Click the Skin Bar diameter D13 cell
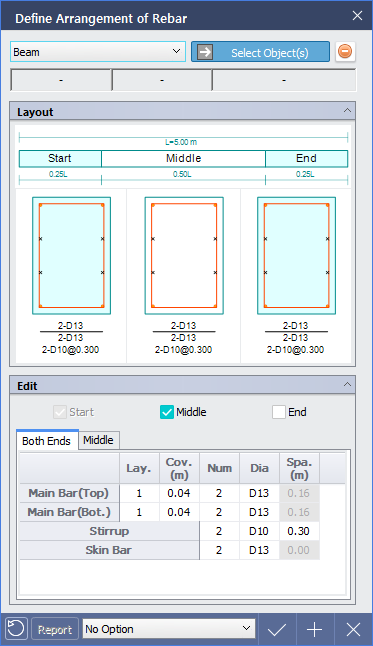373x646 pixels. tap(259, 550)
